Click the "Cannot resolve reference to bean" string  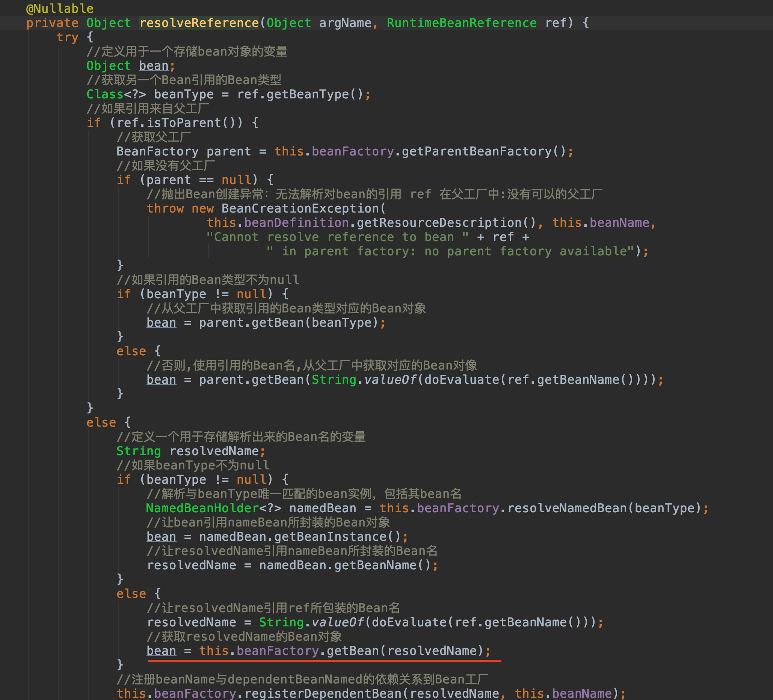(x=337, y=237)
